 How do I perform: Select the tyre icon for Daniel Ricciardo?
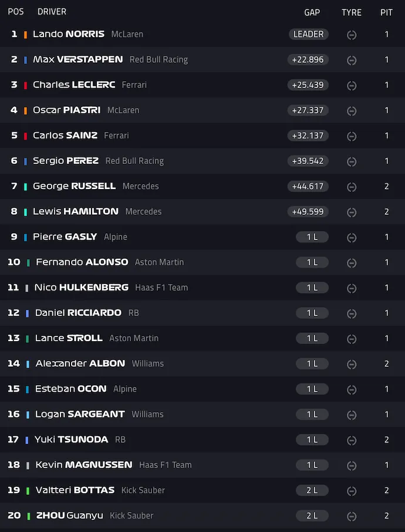[352, 313]
